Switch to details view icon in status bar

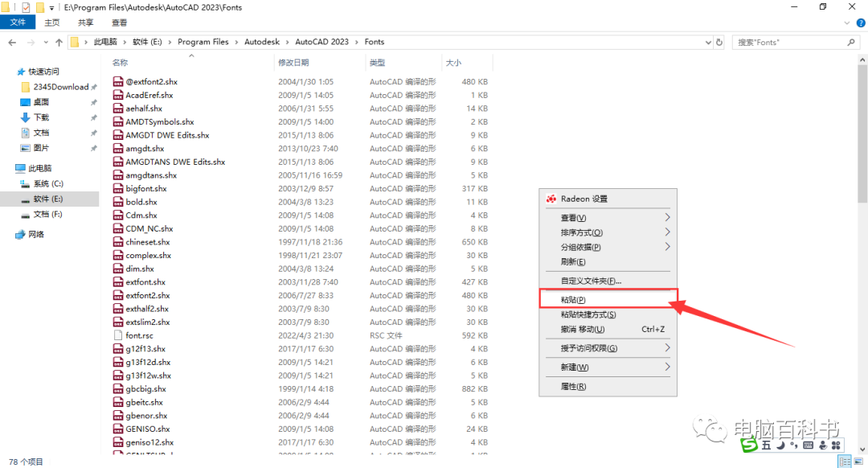pyautogui.click(x=845, y=462)
